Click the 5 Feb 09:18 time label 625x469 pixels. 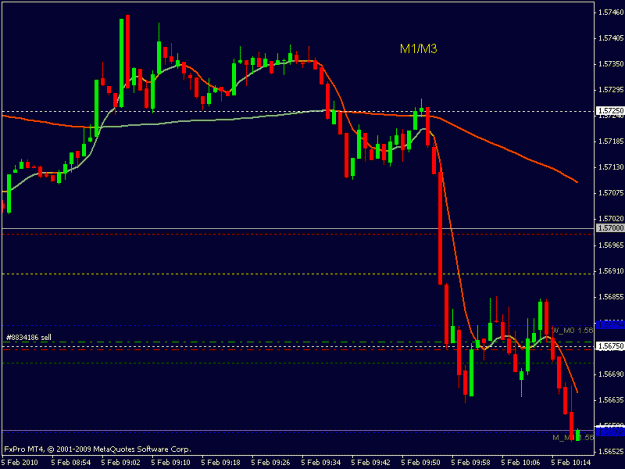click(221, 462)
